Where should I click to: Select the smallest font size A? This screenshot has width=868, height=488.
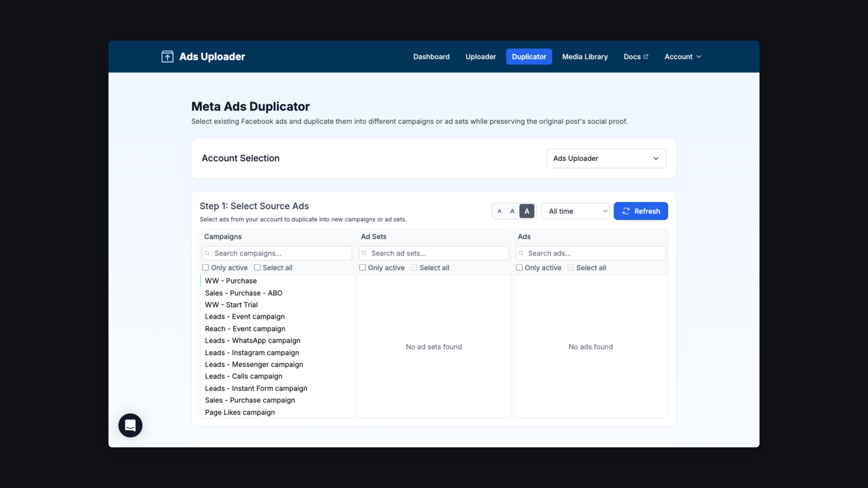(x=499, y=211)
